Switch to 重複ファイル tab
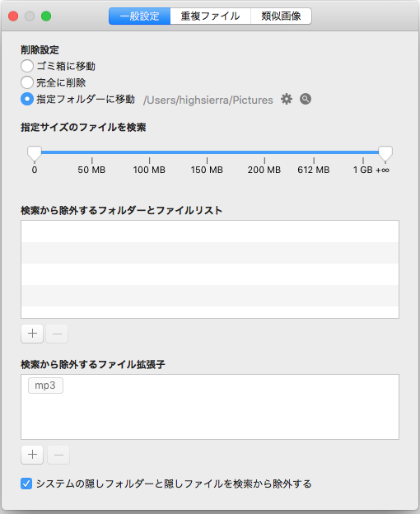 210,16
